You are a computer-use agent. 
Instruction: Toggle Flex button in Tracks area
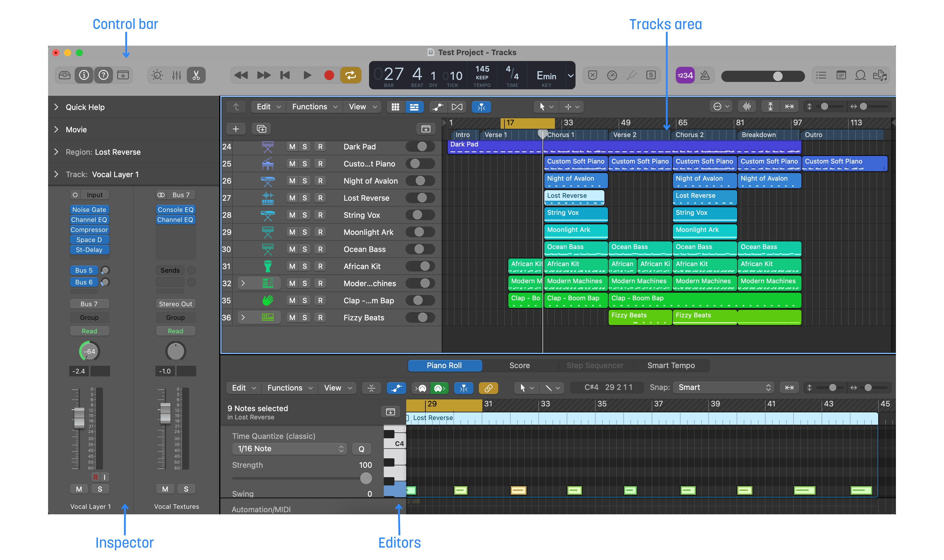pyautogui.click(x=457, y=107)
